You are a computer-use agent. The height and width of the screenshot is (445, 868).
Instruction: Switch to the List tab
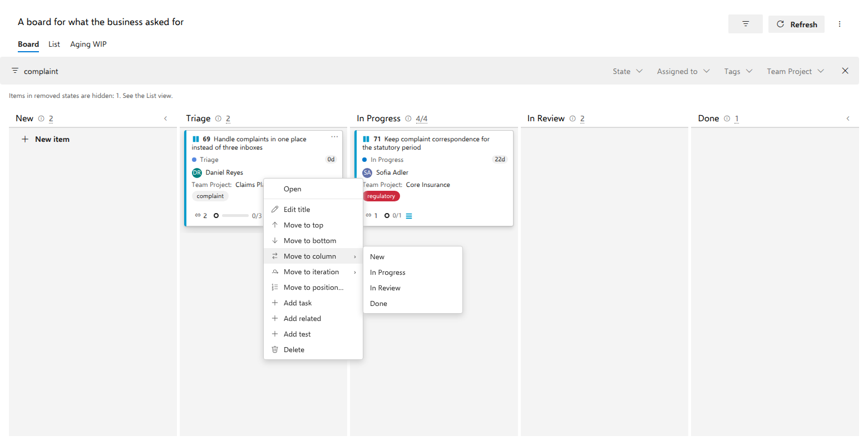click(54, 44)
